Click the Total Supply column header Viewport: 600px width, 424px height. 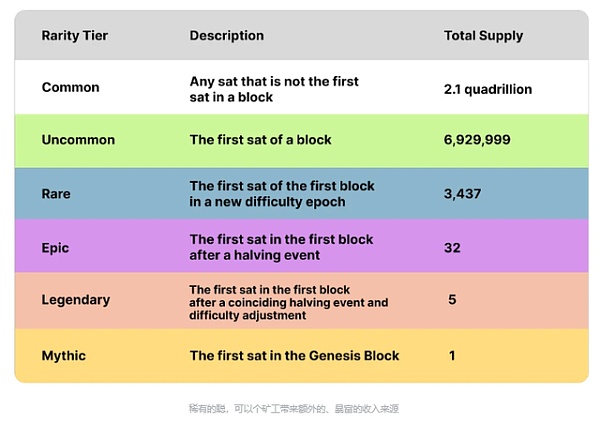tap(483, 36)
